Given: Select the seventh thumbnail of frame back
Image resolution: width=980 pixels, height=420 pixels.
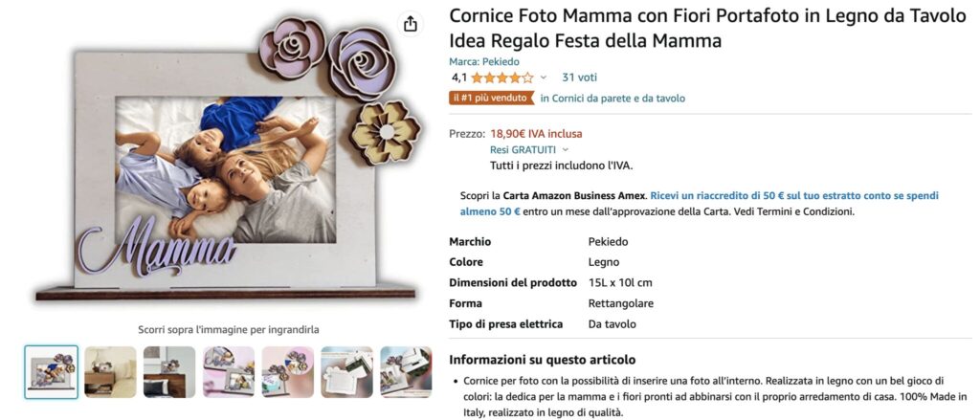Looking at the screenshot, I should (x=406, y=372).
